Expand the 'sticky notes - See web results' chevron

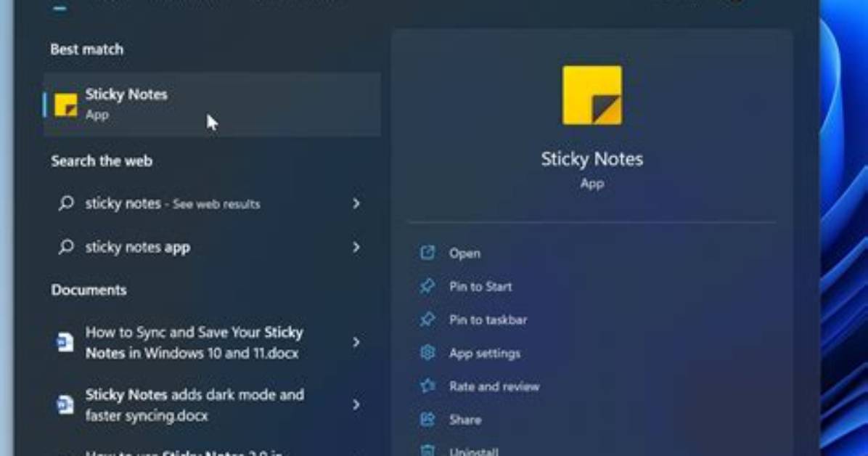point(356,203)
